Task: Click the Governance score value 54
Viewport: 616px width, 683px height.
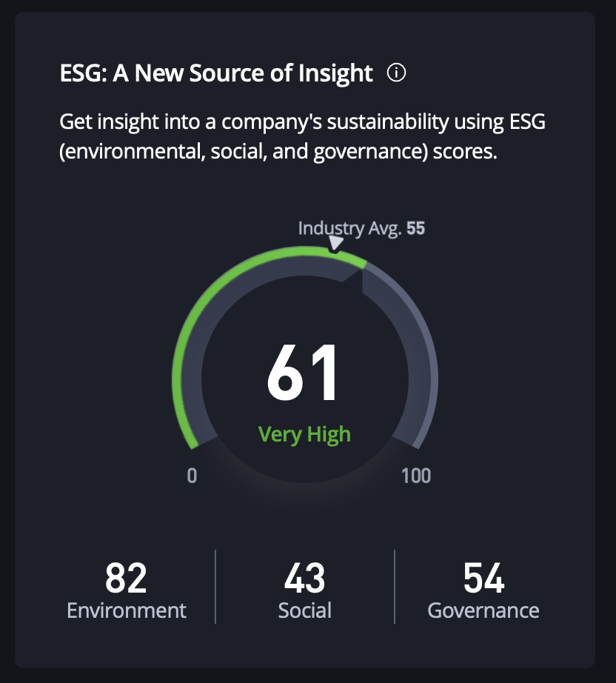Action: [483, 578]
